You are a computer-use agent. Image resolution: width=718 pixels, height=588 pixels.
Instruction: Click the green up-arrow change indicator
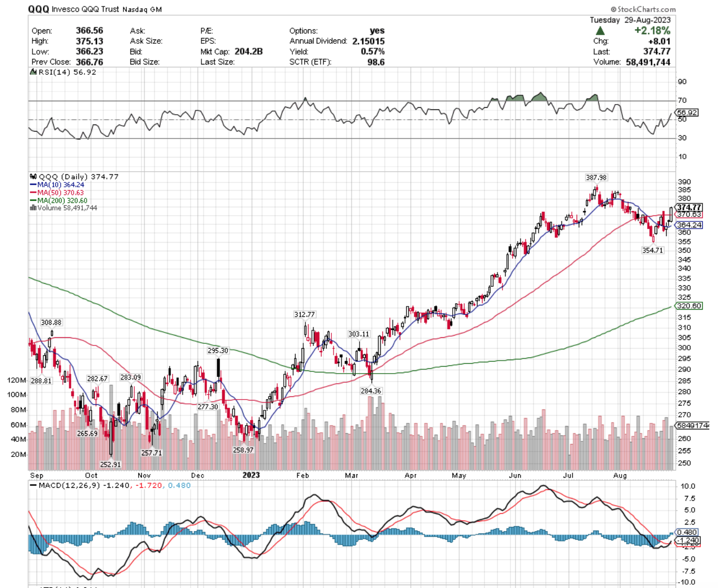(x=600, y=31)
